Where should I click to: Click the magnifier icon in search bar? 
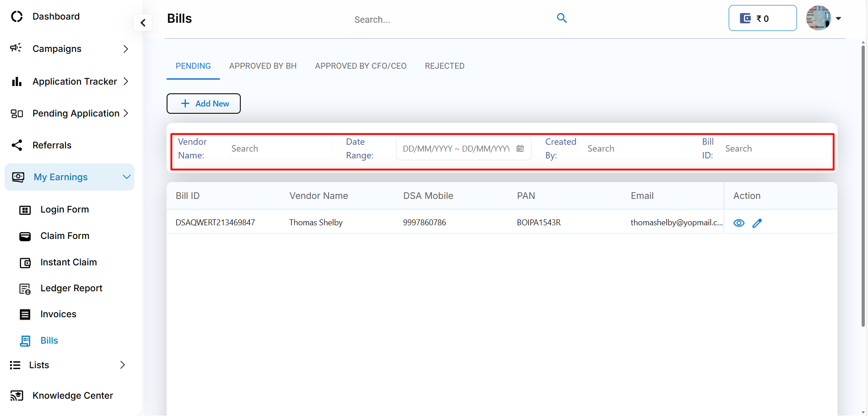point(562,18)
